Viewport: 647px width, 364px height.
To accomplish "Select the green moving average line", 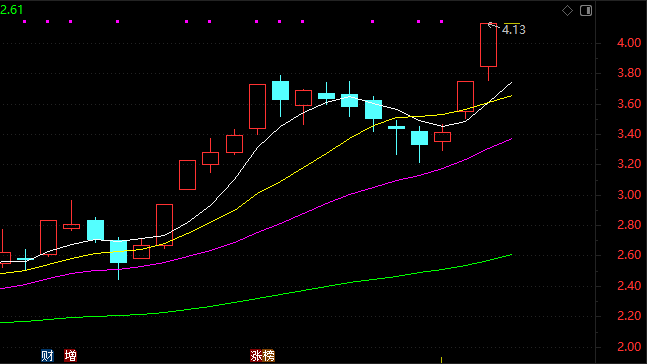I will coord(256,298).
